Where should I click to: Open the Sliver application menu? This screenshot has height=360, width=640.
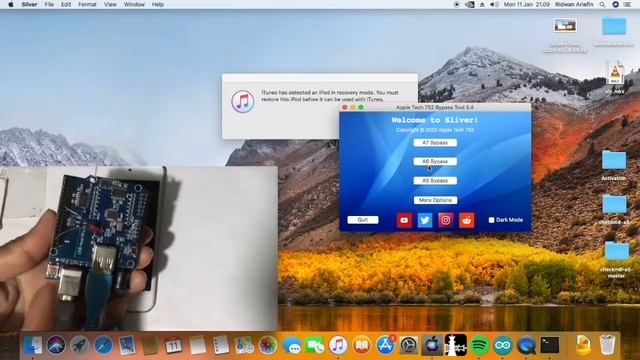click(29, 4)
